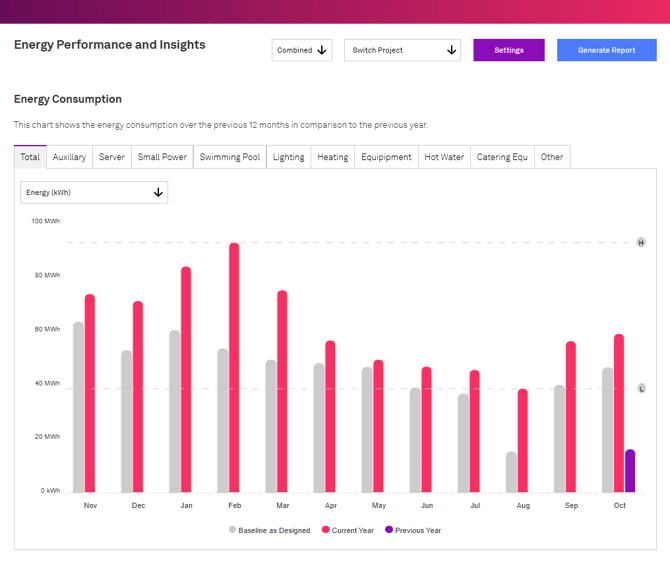Select the Hot Water tab
Viewport: 670px width, 562px height.
tap(444, 157)
